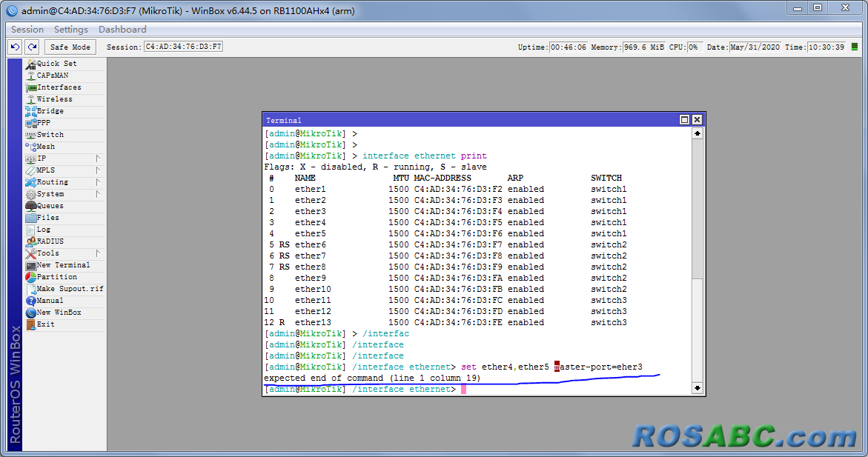Click the 'expected end of command' error line
868x457 pixels.
click(x=372, y=378)
